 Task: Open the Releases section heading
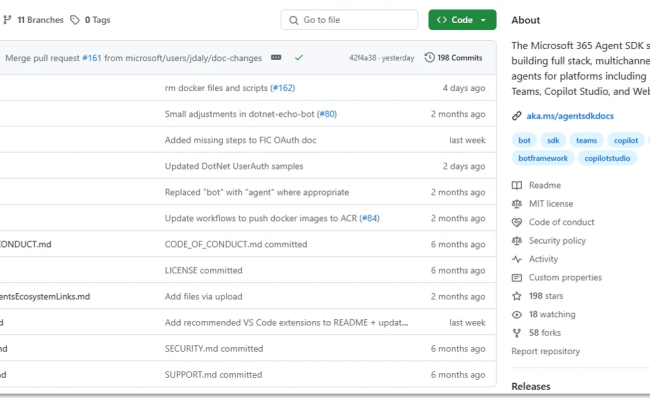[531, 386]
